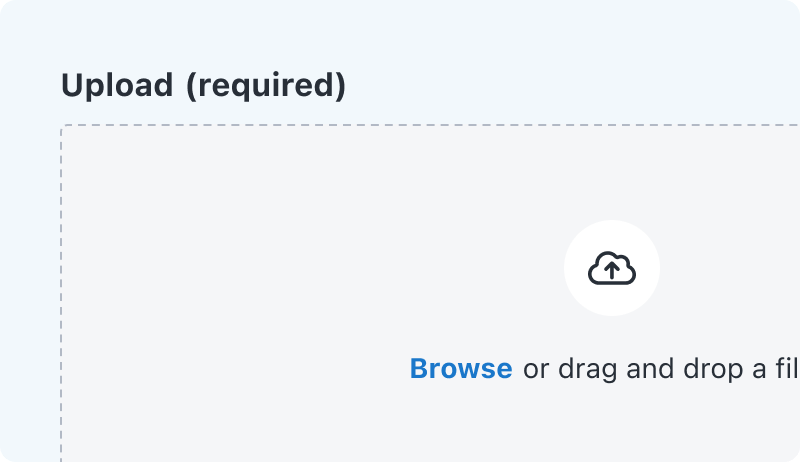The width and height of the screenshot is (800, 462).
Task: Click the cloud upload icon
Action: 612,268
